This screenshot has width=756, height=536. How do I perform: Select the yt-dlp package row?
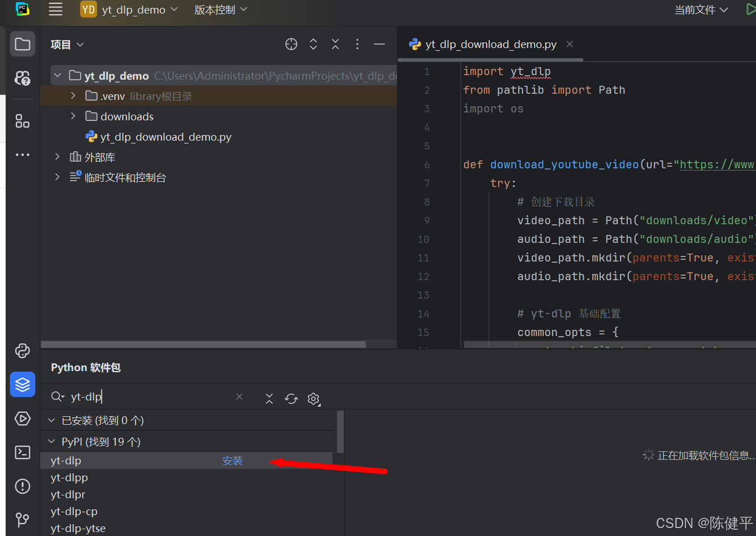(x=187, y=460)
